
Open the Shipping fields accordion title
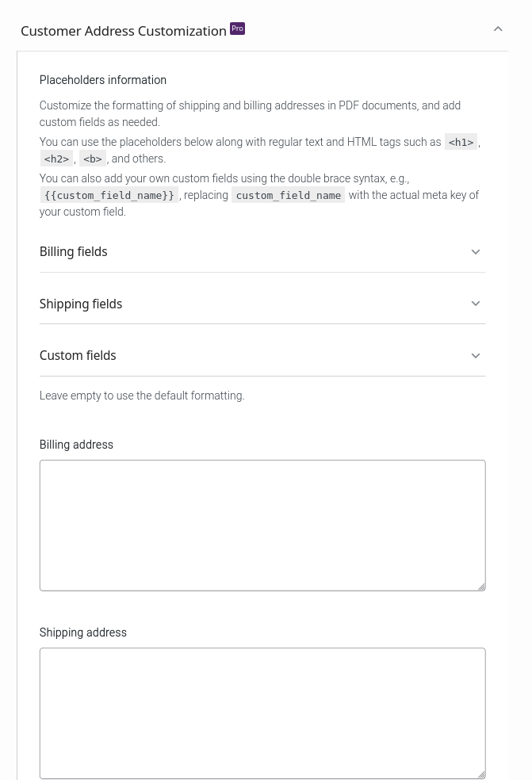coord(81,304)
